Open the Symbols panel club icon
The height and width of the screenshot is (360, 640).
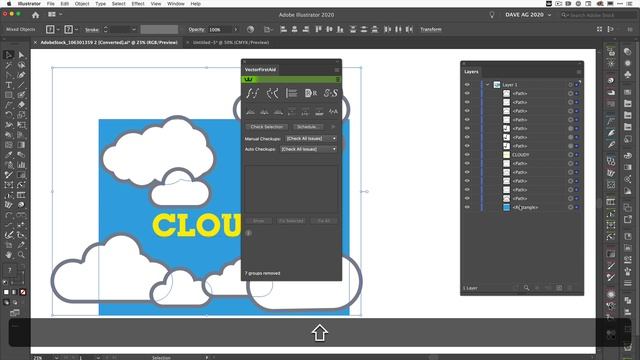click(628, 75)
